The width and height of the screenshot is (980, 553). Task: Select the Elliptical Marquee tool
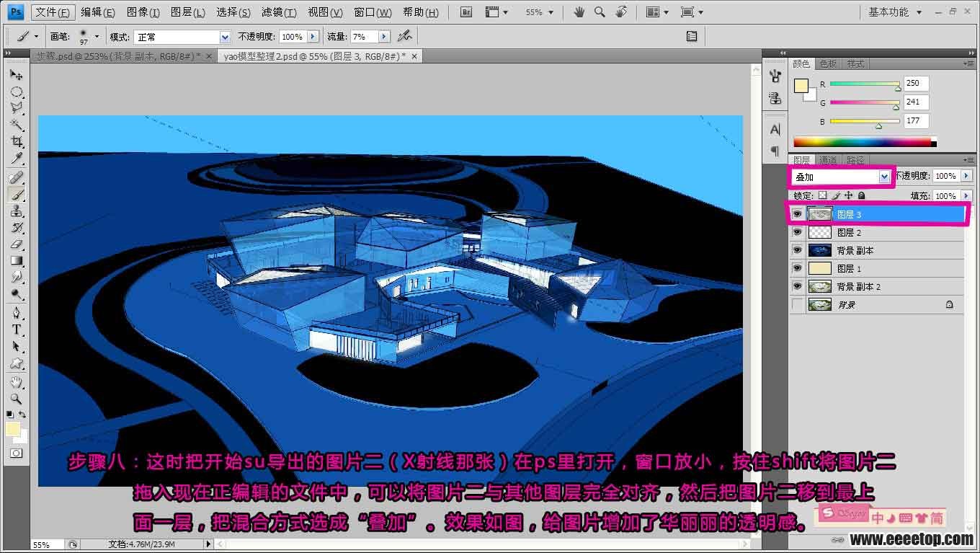tap(17, 92)
